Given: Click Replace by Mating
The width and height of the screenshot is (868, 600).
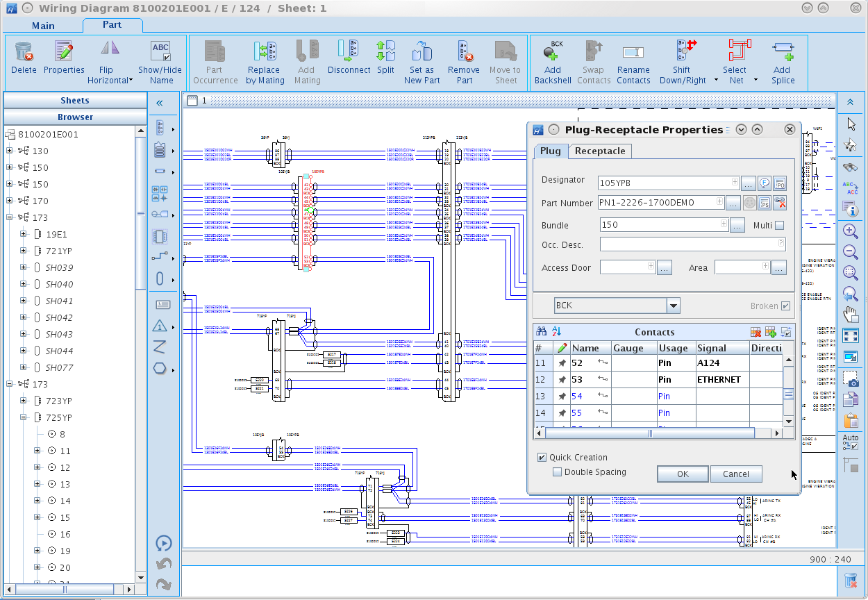Looking at the screenshot, I should click(x=265, y=62).
